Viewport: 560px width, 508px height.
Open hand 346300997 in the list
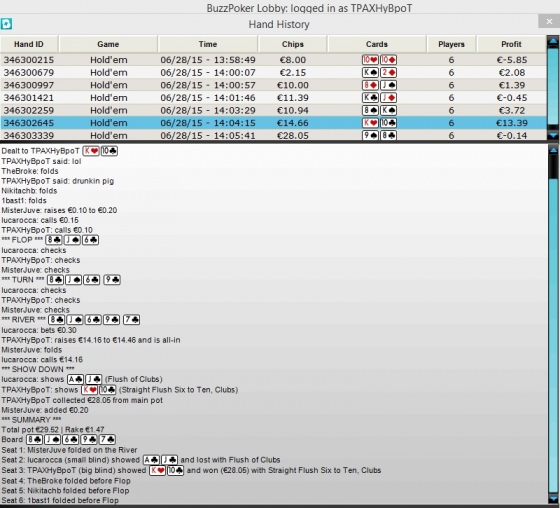(x=273, y=85)
